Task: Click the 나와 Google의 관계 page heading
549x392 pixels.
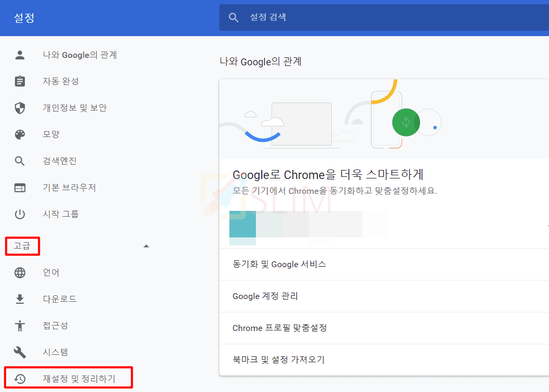Action: (261, 62)
